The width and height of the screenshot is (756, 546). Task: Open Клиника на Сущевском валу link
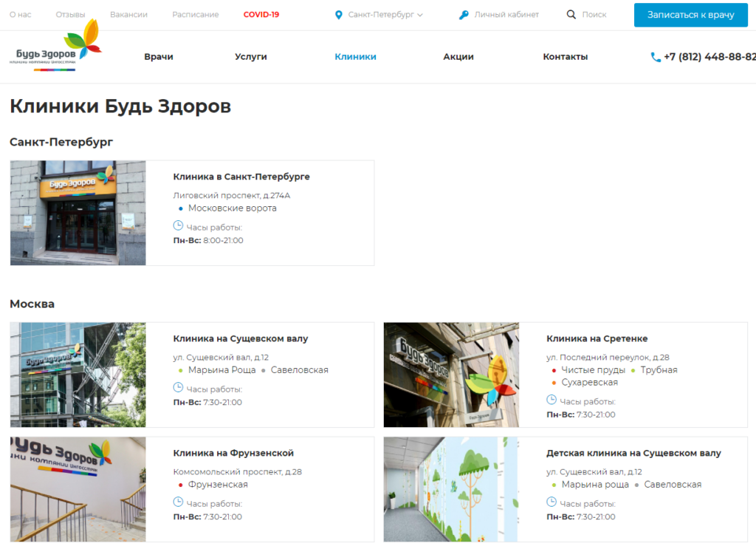(241, 339)
